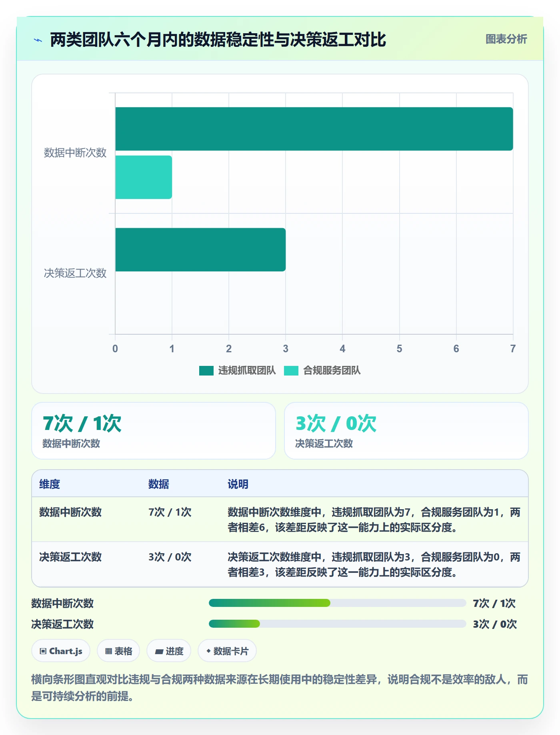Click the 数据 table column header
This screenshot has width=560, height=735.
click(x=159, y=484)
